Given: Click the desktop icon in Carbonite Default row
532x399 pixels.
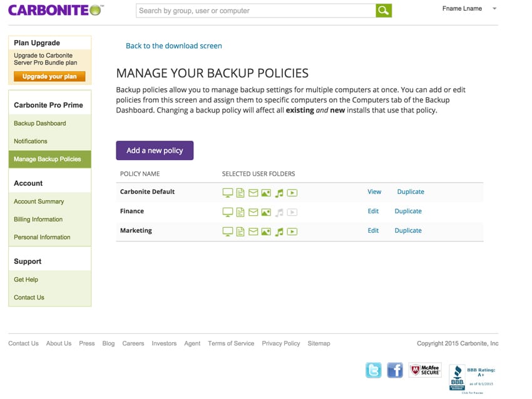Looking at the screenshot, I should point(228,193).
